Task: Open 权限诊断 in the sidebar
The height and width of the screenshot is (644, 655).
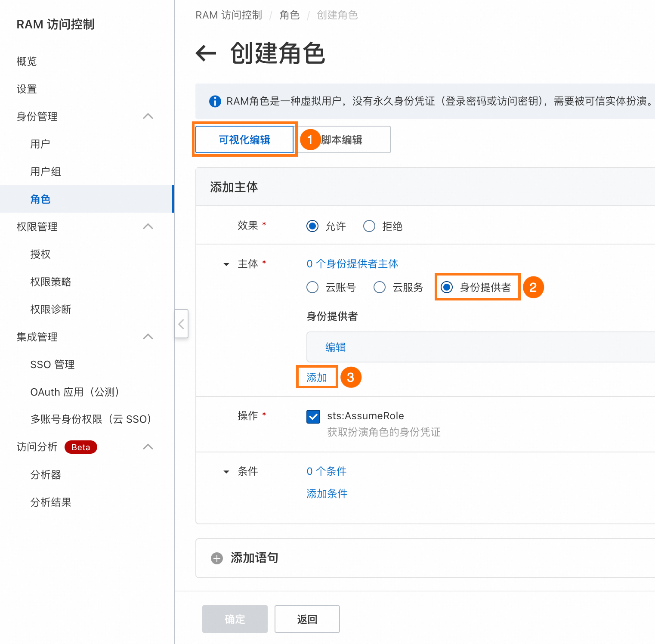Action: pos(51,309)
